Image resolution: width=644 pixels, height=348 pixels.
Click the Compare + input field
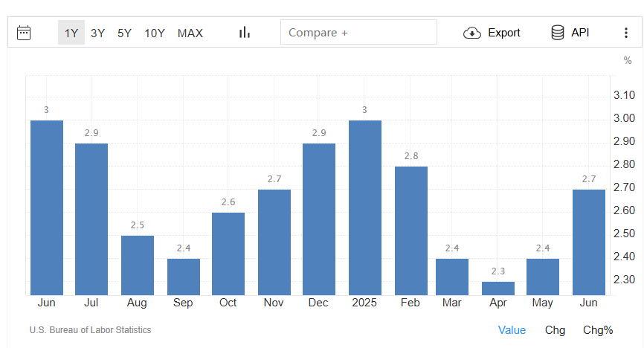tap(358, 32)
